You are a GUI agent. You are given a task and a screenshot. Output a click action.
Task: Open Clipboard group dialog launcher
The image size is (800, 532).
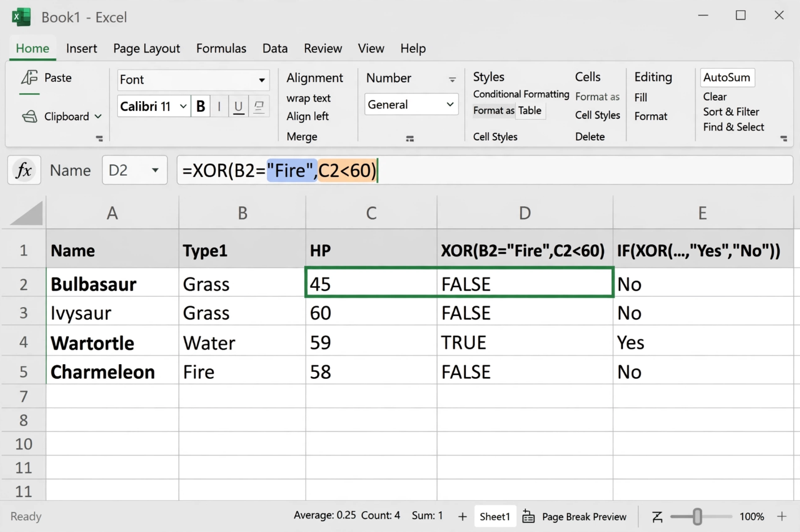pyautogui.click(x=100, y=138)
